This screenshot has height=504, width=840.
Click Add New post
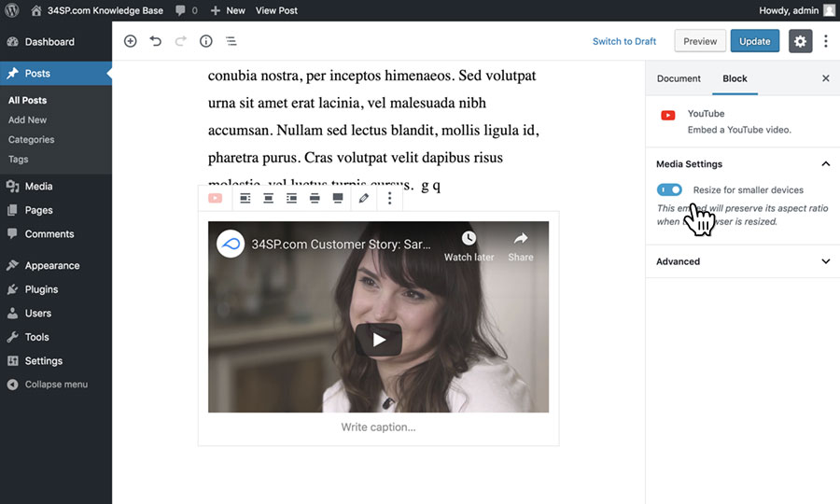(x=27, y=120)
